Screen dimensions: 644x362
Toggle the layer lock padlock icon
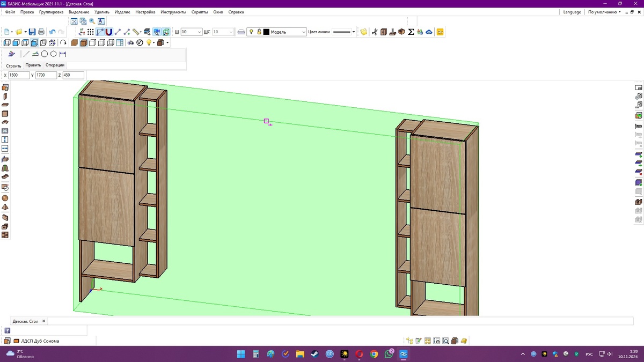click(x=259, y=32)
